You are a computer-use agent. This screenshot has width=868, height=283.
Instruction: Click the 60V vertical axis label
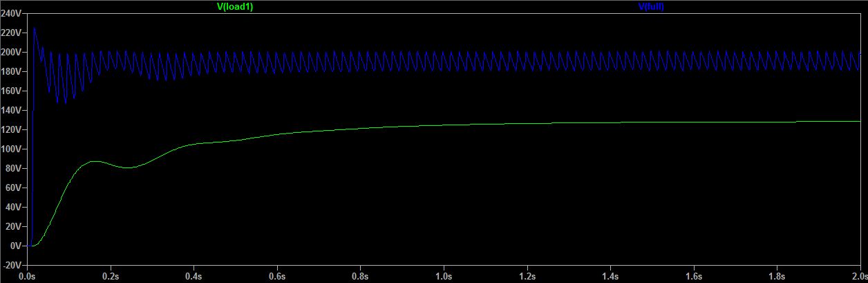pos(14,188)
